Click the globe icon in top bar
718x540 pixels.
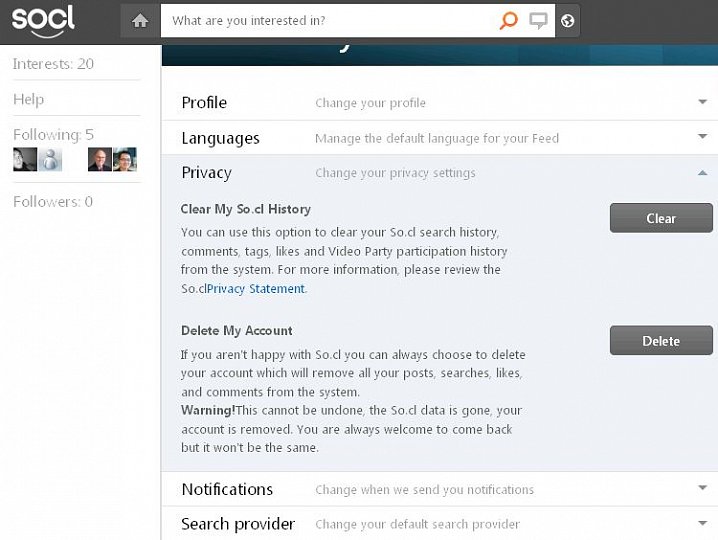(x=568, y=20)
